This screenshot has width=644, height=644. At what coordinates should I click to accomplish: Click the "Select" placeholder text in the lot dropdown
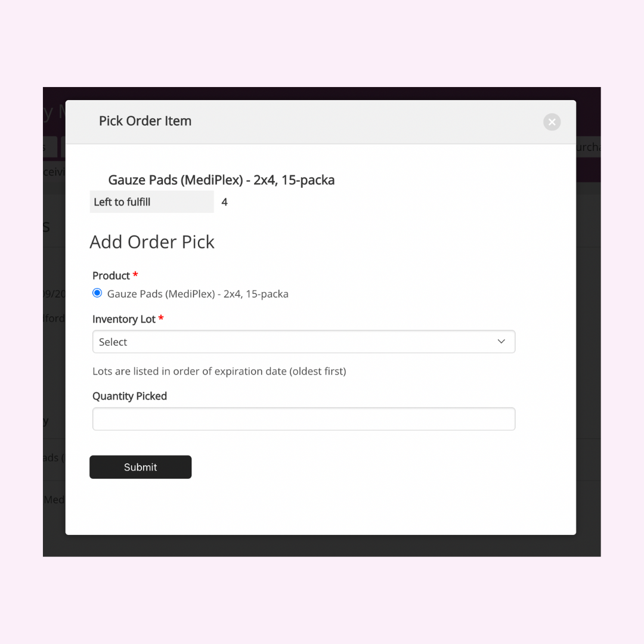pyautogui.click(x=113, y=342)
